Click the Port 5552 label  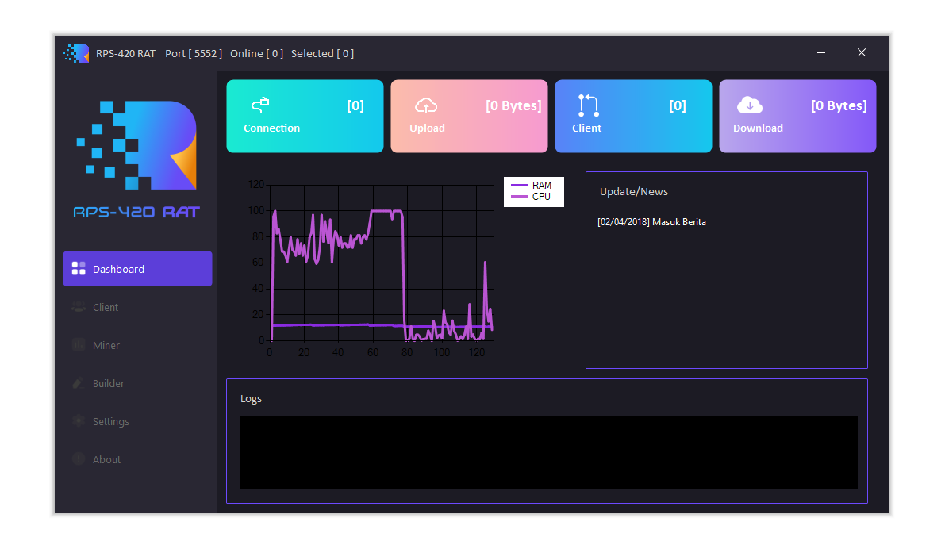tap(193, 53)
